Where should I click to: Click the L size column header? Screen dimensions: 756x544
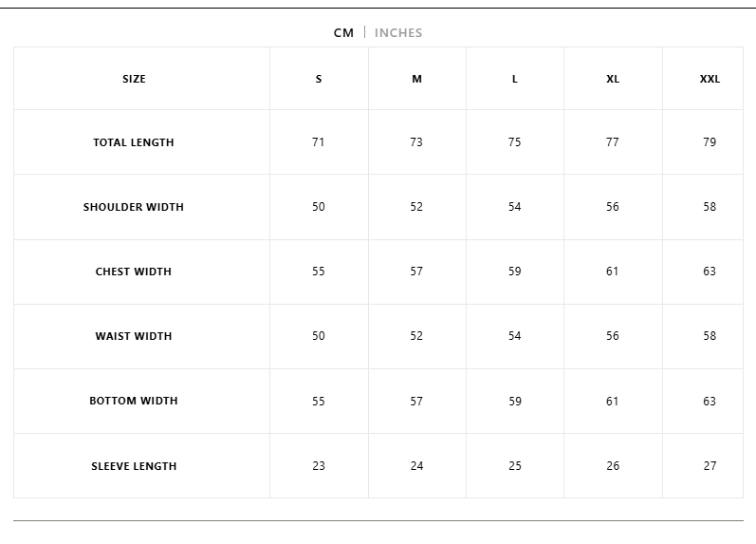(x=515, y=79)
